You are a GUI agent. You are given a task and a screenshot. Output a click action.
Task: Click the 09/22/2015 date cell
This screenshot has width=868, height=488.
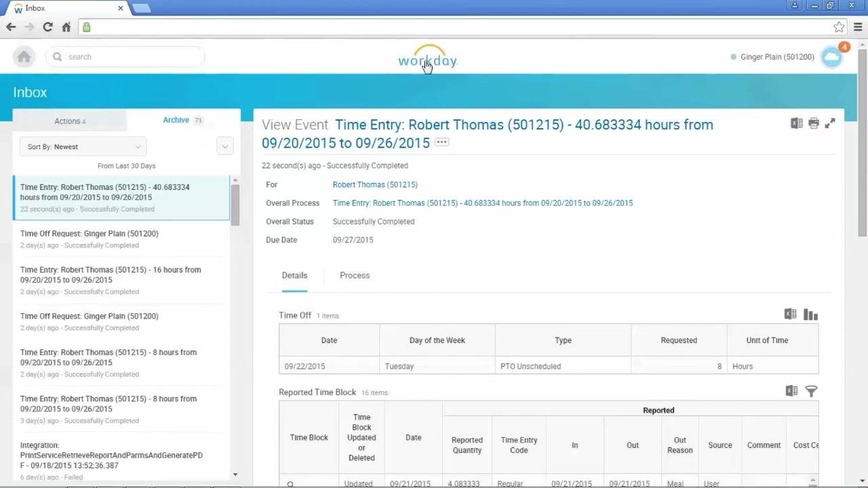329,366
